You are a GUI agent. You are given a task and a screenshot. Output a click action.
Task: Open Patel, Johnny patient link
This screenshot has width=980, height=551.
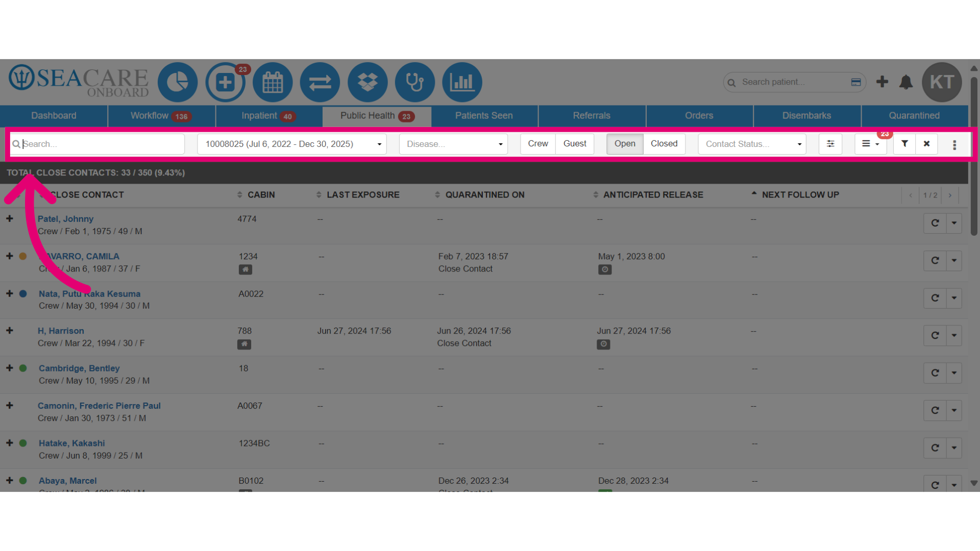point(65,219)
